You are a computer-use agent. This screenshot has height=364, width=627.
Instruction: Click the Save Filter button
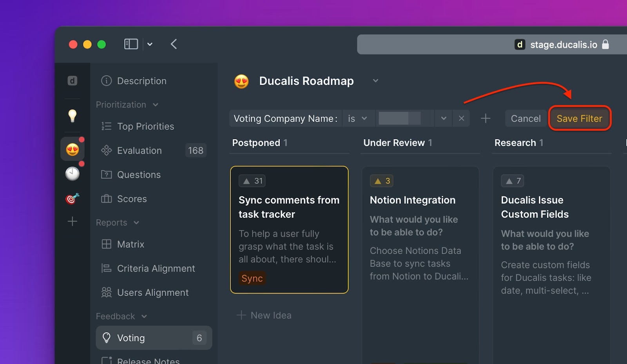pyautogui.click(x=579, y=118)
